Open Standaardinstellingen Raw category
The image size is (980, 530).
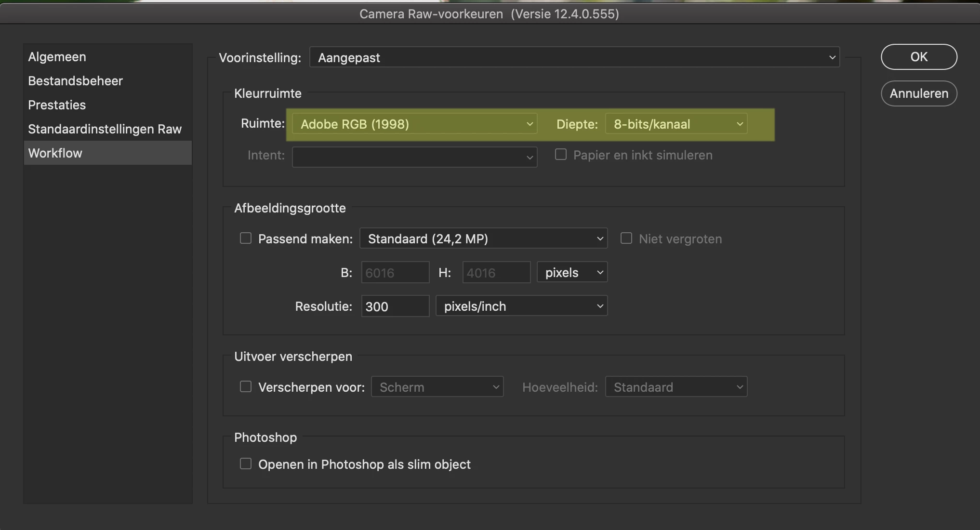tap(105, 129)
